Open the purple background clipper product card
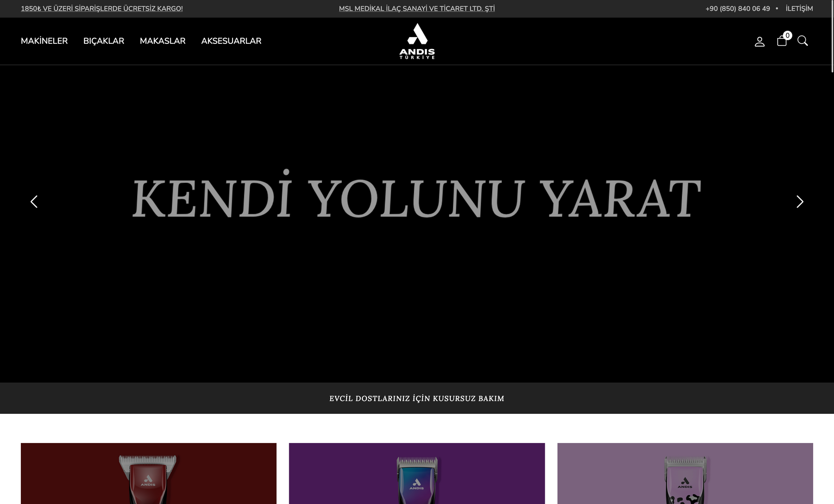834x504 pixels. (x=416, y=473)
